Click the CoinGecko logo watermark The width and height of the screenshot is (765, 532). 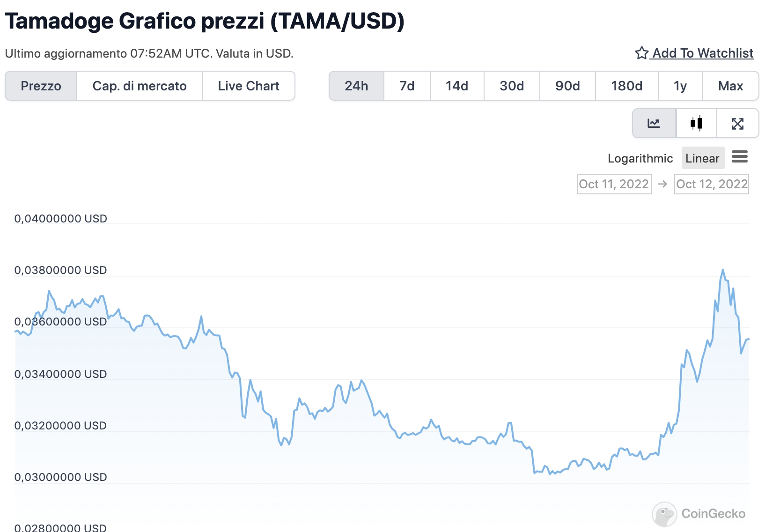point(699,514)
